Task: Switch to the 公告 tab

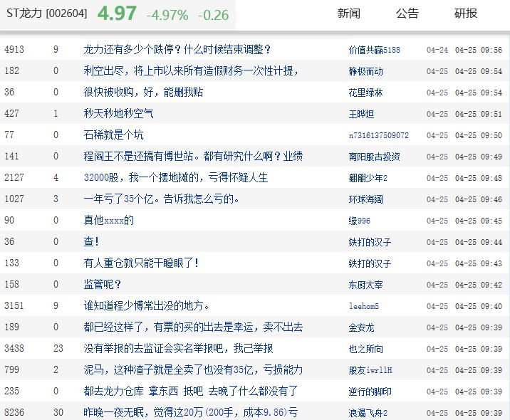Action: tap(407, 14)
